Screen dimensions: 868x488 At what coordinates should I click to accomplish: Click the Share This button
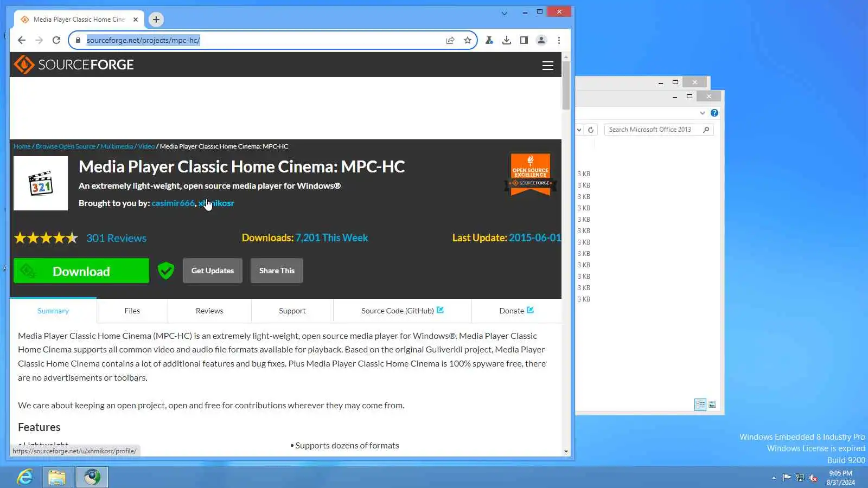[x=277, y=271]
